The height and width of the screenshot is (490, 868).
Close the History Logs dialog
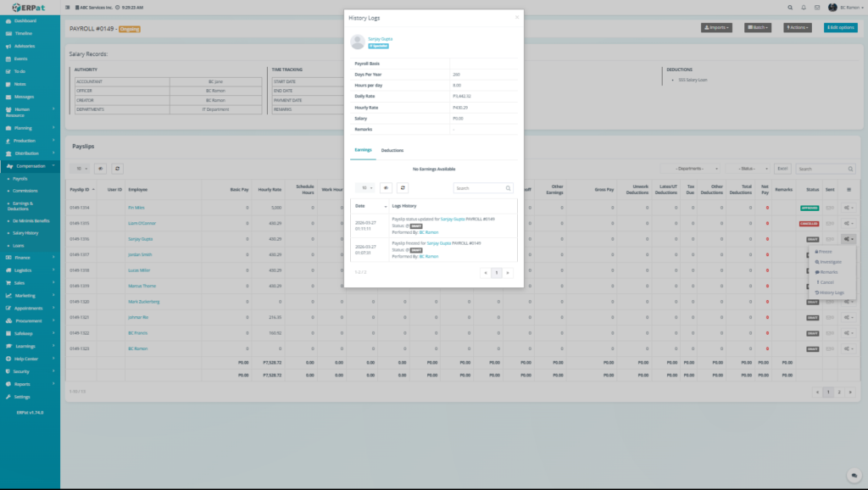tap(516, 17)
